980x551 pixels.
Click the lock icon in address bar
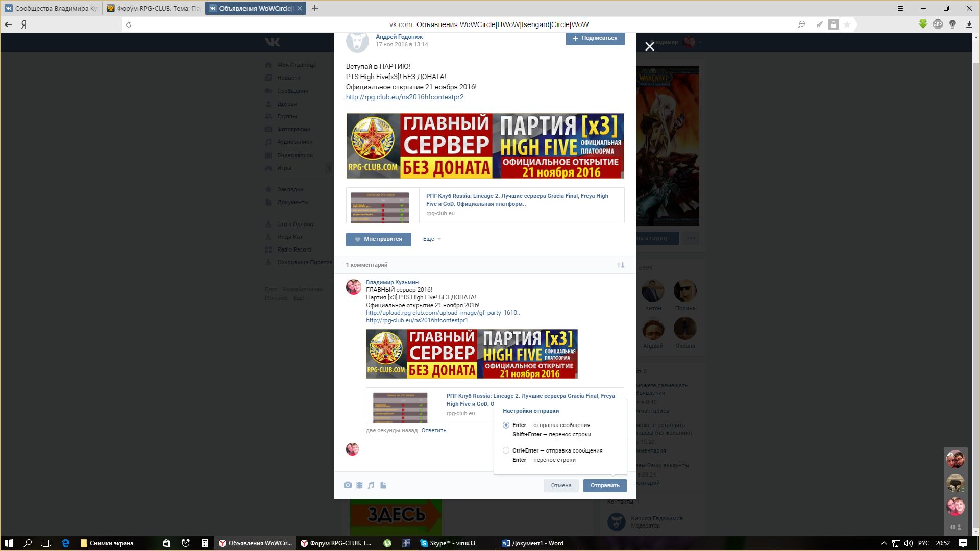(x=833, y=24)
